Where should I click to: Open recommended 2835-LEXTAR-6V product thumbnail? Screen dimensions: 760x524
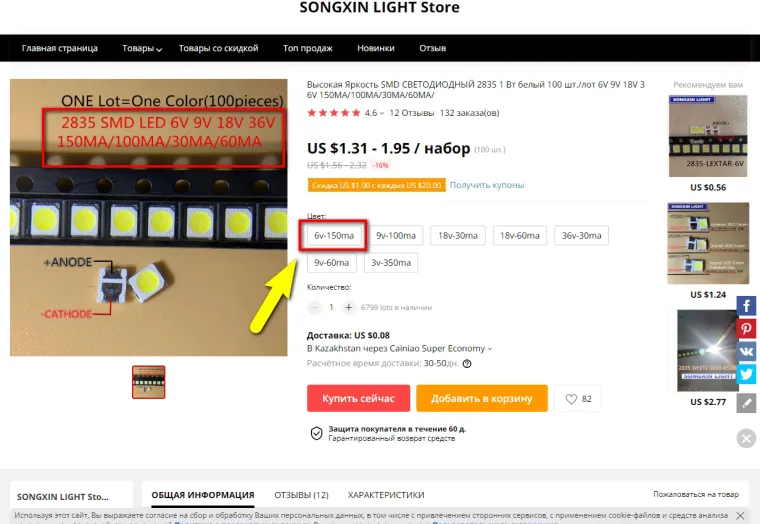708,136
